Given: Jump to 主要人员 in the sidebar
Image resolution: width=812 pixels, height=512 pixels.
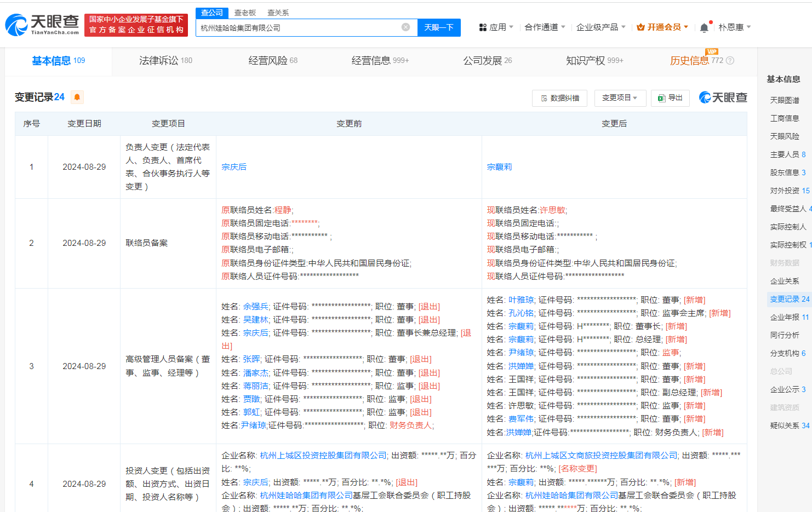Looking at the screenshot, I should point(788,154).
